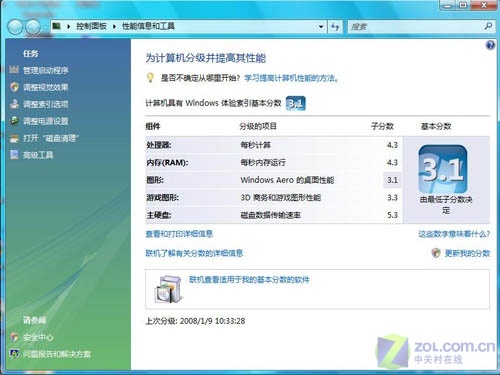The image size is (500, 375).
Task: Click the 5.3 subscore for 主硬盘
Action: click(392, 215)
